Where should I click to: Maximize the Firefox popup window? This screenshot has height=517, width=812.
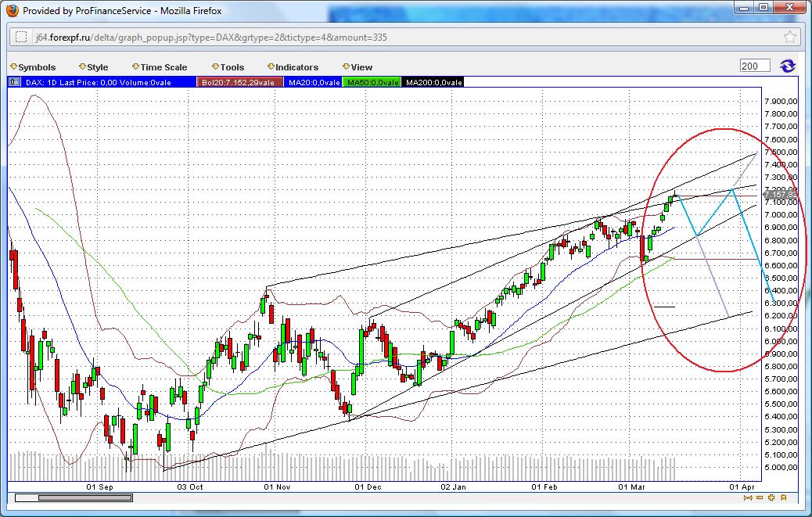(x=763, y=7)
